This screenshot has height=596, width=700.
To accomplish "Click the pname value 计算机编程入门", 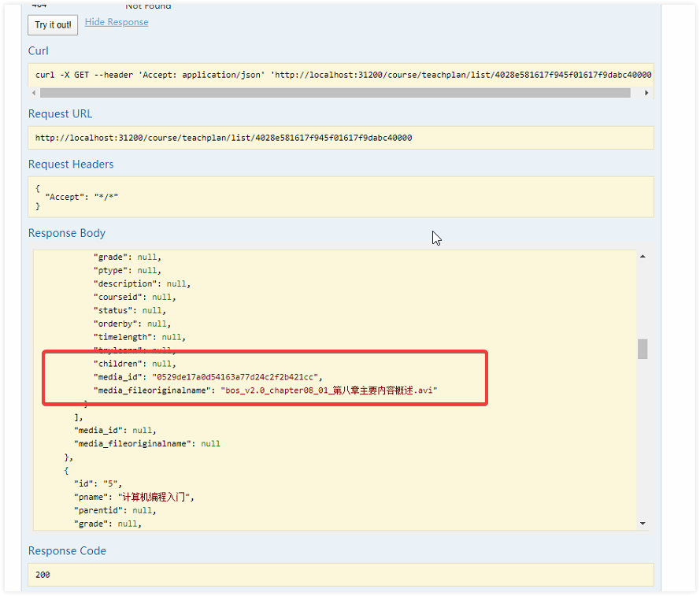I will [154, 498].
